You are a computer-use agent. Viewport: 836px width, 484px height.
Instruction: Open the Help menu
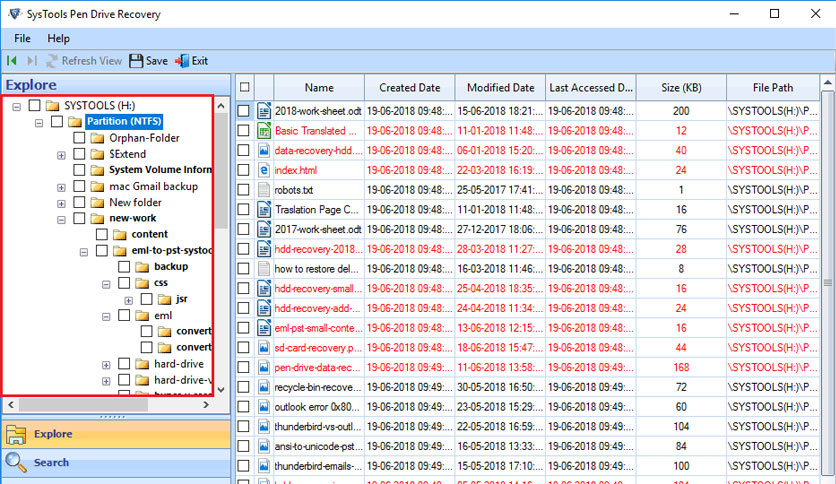(x=58, y=38)
